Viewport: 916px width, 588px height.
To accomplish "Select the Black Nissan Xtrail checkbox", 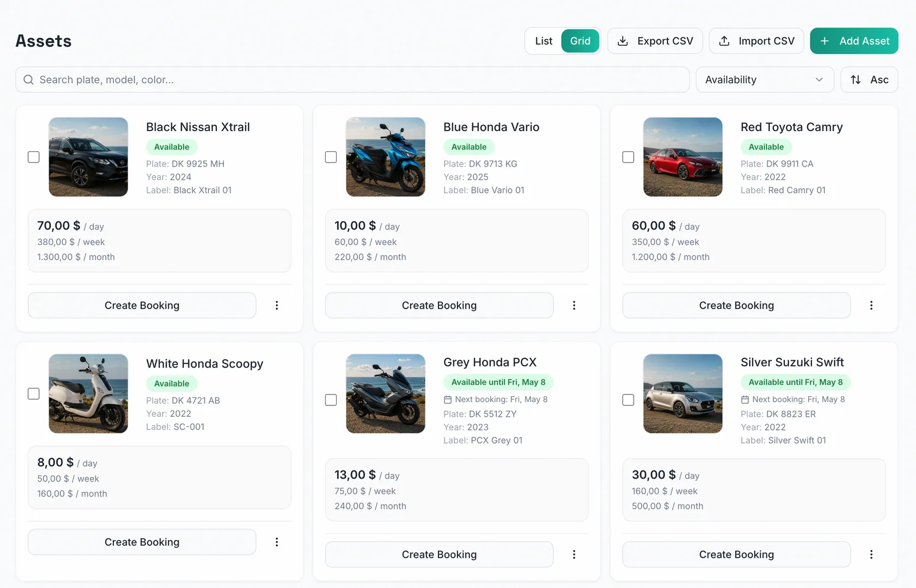I will [34, 157].
